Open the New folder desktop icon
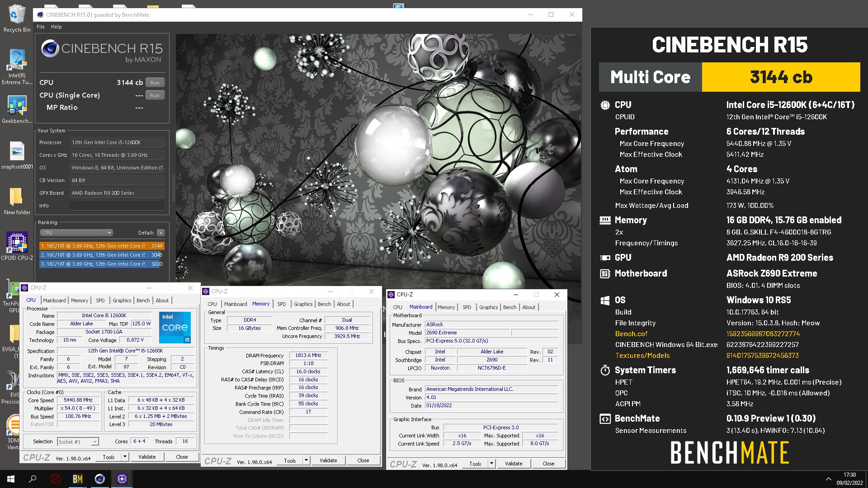Image resolution: width=868 pixels, height=488 pixels. tap(17, 201)
